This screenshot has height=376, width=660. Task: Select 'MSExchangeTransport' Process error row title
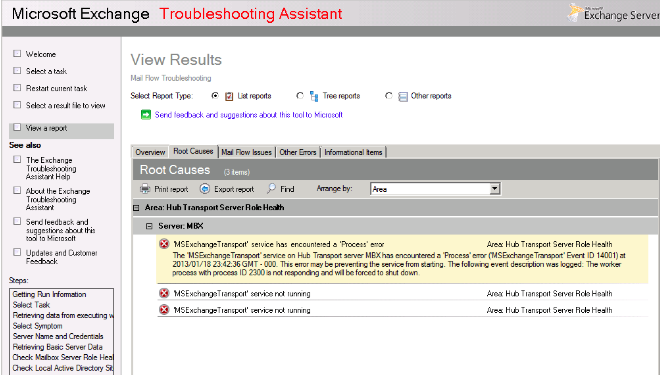point(279,244)
